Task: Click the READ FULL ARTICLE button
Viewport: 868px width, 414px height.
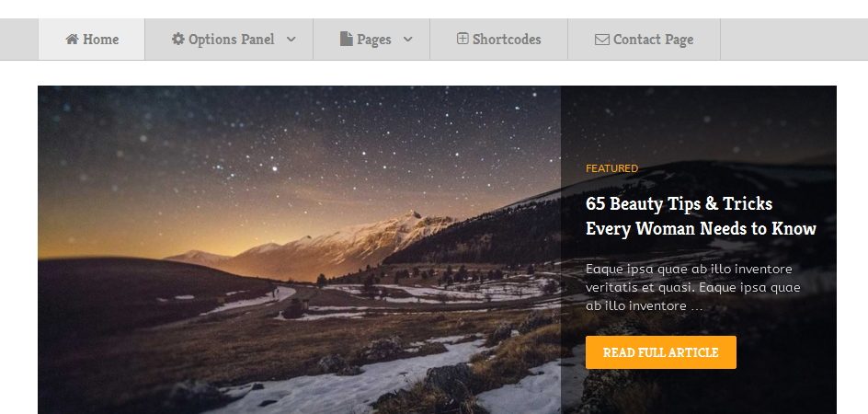Action: (x=661, y=352)
